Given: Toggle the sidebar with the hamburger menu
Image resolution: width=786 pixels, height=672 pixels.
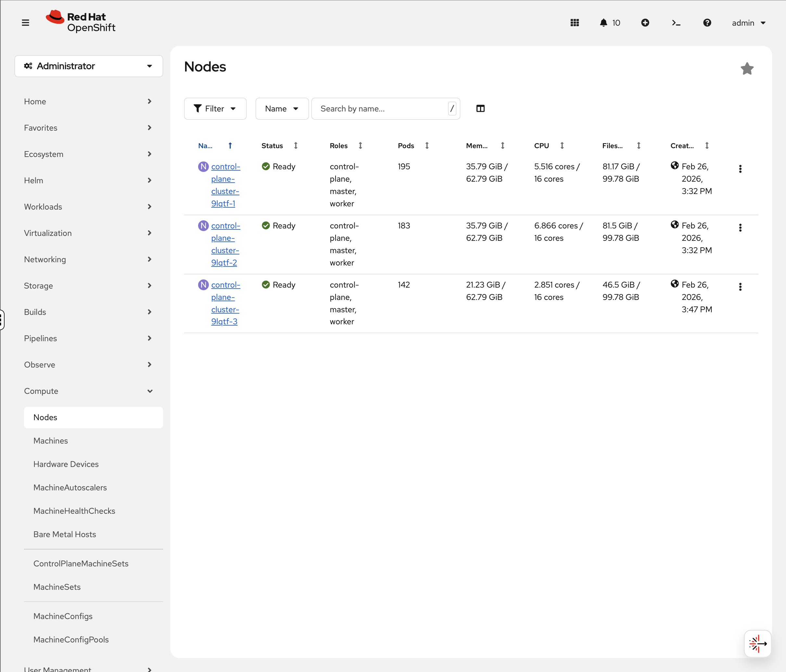Looking at the screenshot, I should [x=25, y=22].
